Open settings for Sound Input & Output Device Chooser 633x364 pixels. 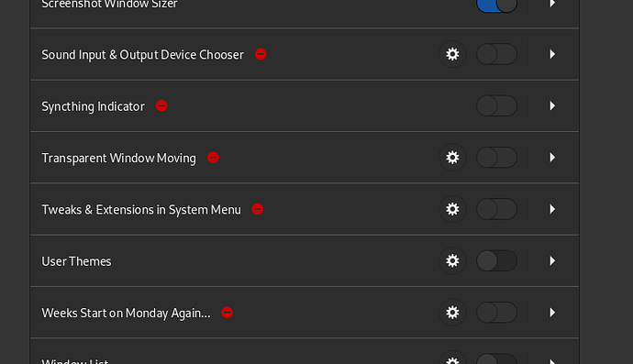(452, 54)
